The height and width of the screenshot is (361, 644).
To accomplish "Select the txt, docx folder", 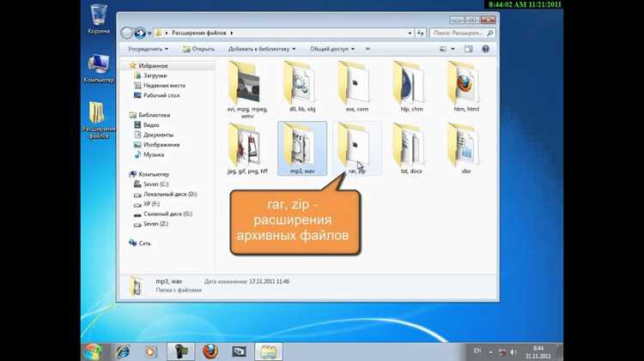I will coord(411,148).
